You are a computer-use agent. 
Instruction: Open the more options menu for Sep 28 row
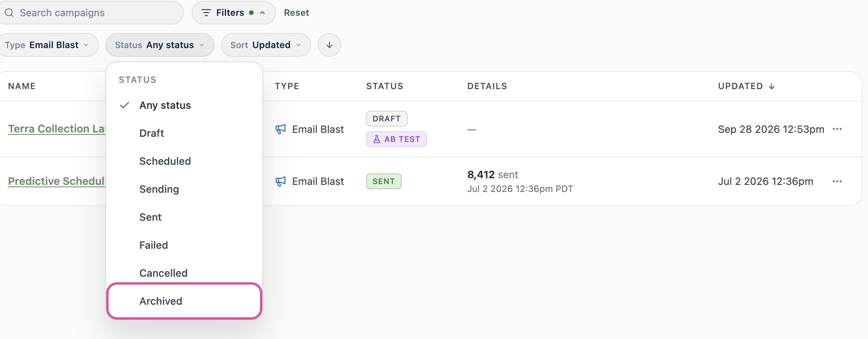tap(837, 129)
